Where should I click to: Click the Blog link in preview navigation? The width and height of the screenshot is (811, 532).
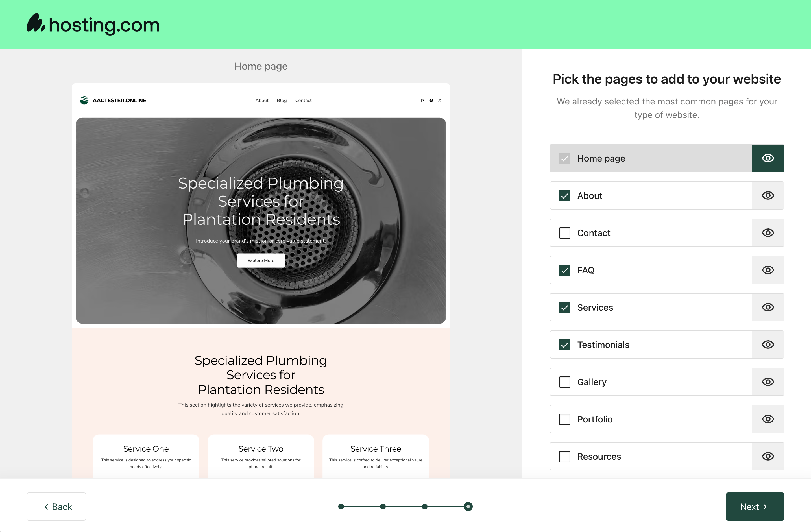tap(282, 101)
